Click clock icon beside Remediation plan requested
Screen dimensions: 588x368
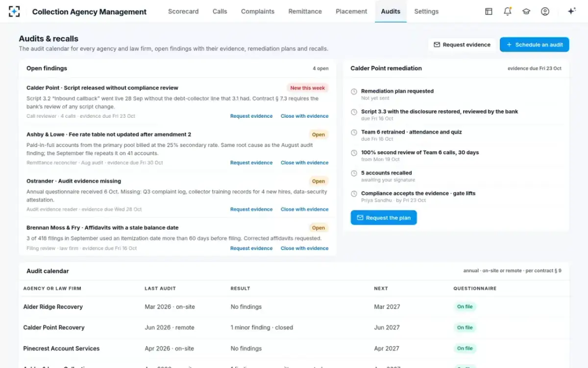coord(354,91)
